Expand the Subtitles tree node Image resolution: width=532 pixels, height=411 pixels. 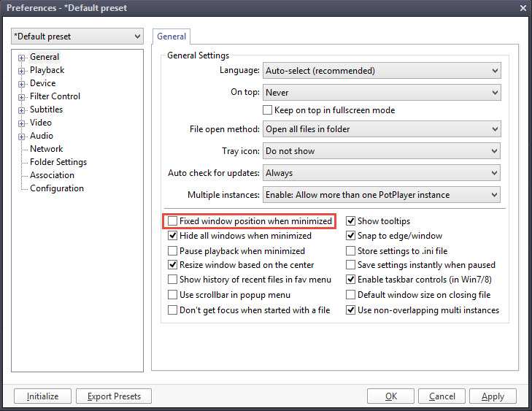(x=22, y=110)
